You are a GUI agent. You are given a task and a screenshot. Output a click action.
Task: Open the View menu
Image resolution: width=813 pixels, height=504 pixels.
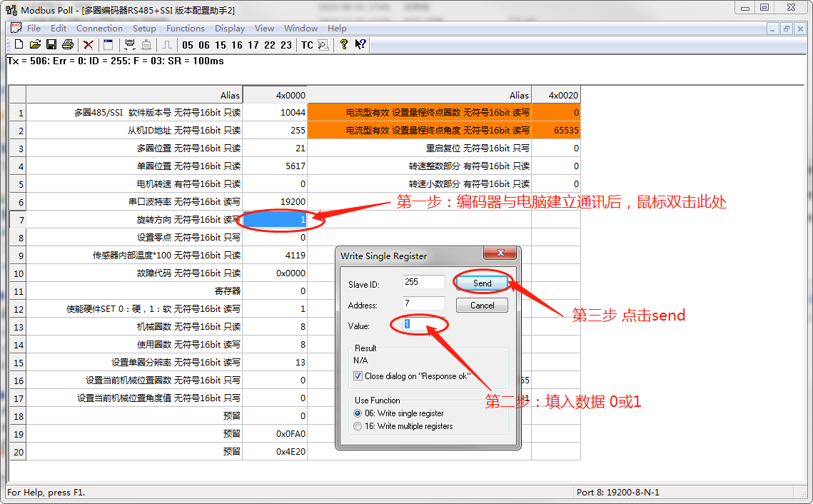264,29
